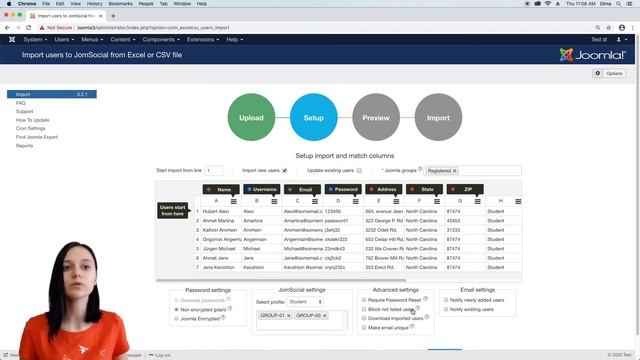Enable Block not listed users

(x=364, y=309)
